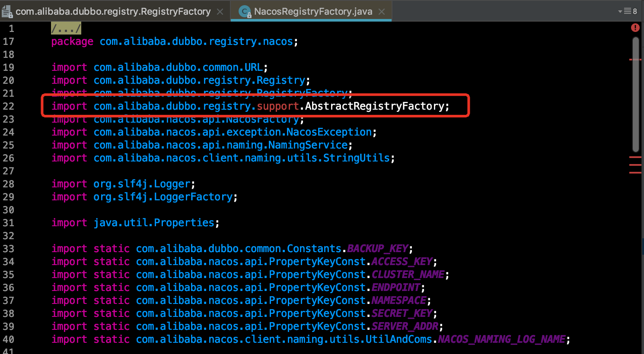Click line number 40 in the gutter
Viewport: 644px width, 354px height.
pos(9,339)
